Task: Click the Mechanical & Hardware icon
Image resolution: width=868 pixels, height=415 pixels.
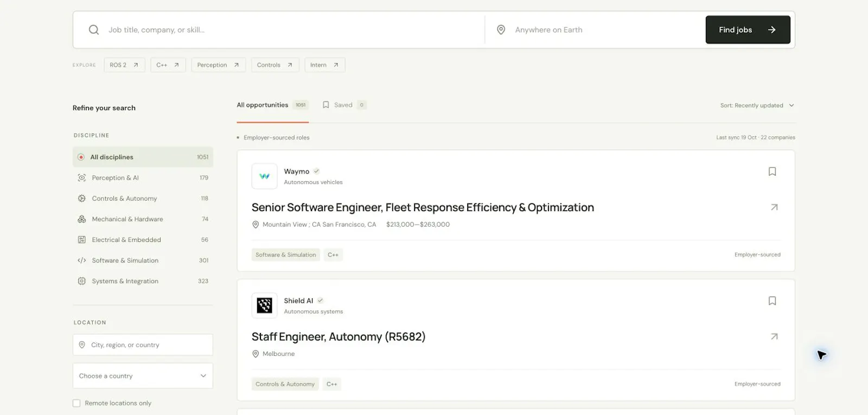Action: pos(82,219)
